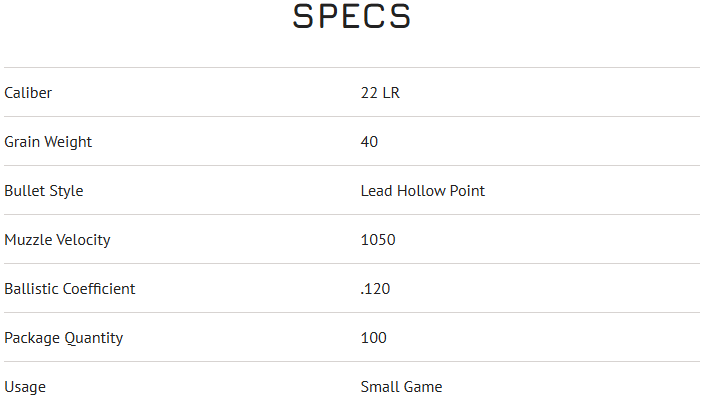Screen dimensions: 706x404
Task: Click the Caliber label
Action: 28,93
